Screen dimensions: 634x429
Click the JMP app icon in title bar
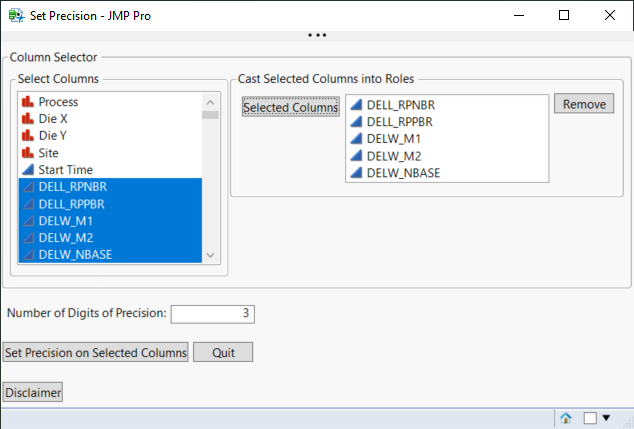tap(16, 16)
